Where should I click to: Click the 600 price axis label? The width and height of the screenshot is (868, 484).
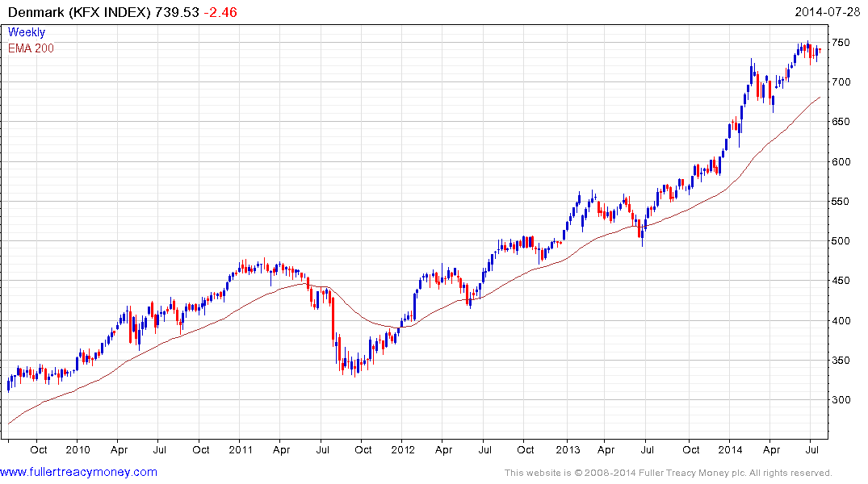pos(841,161)
